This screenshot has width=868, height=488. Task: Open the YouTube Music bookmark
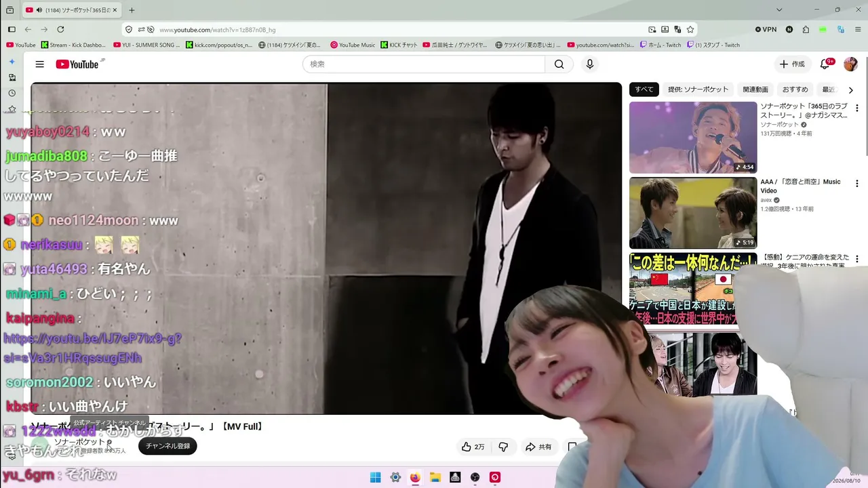tap(353, 45)
